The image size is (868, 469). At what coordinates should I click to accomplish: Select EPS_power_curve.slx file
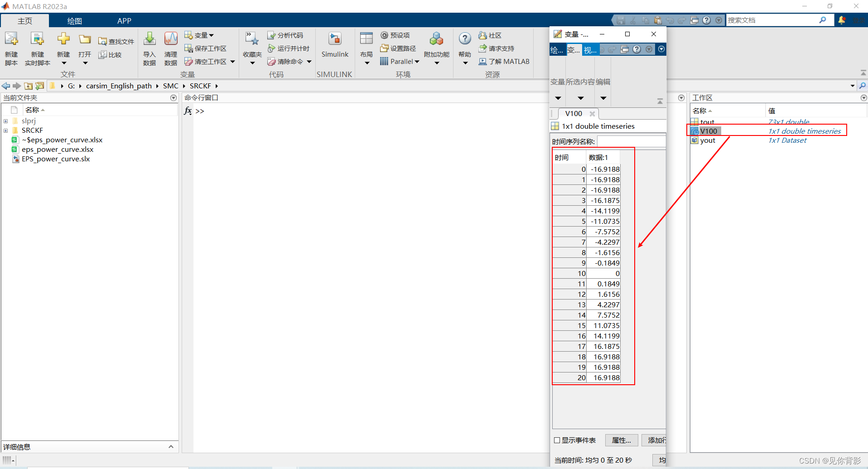[56, 159]
